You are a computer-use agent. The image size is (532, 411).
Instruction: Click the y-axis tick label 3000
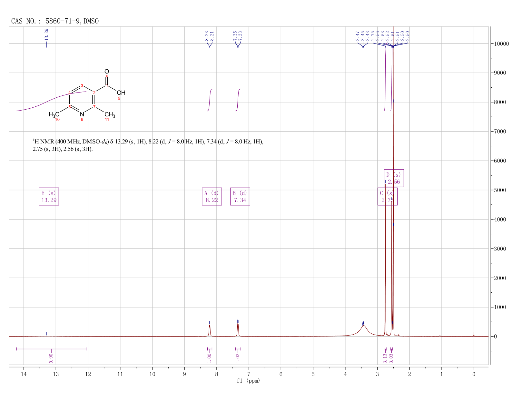pyautogui.click(x=500, y=249)
